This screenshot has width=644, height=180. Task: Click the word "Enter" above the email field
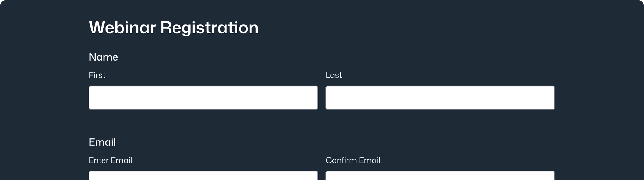[x=98, y=160]
